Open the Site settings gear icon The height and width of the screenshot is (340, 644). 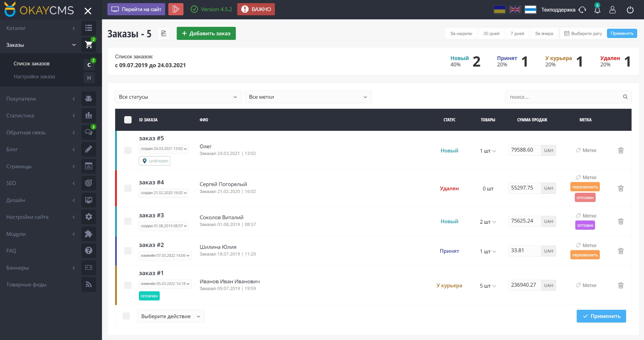pos(89,217)
